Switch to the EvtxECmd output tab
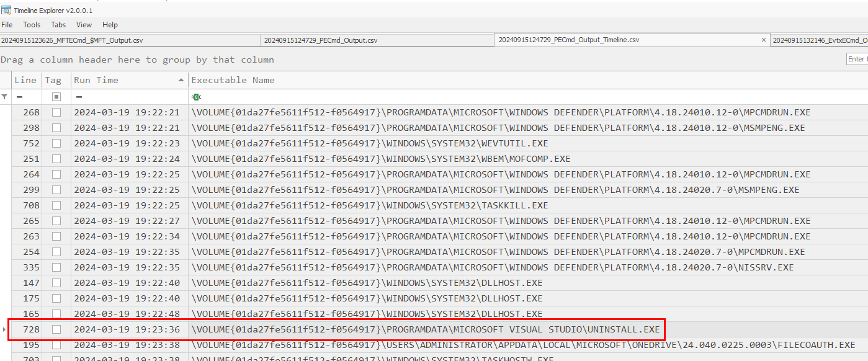868x361 pixels. click(819, 40)
